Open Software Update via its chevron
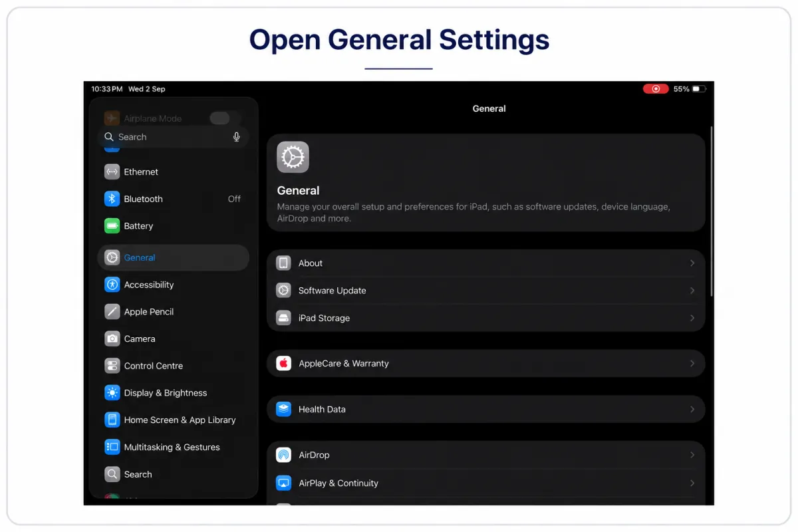This screenshot has width=798, height=532. coord(692,291)
